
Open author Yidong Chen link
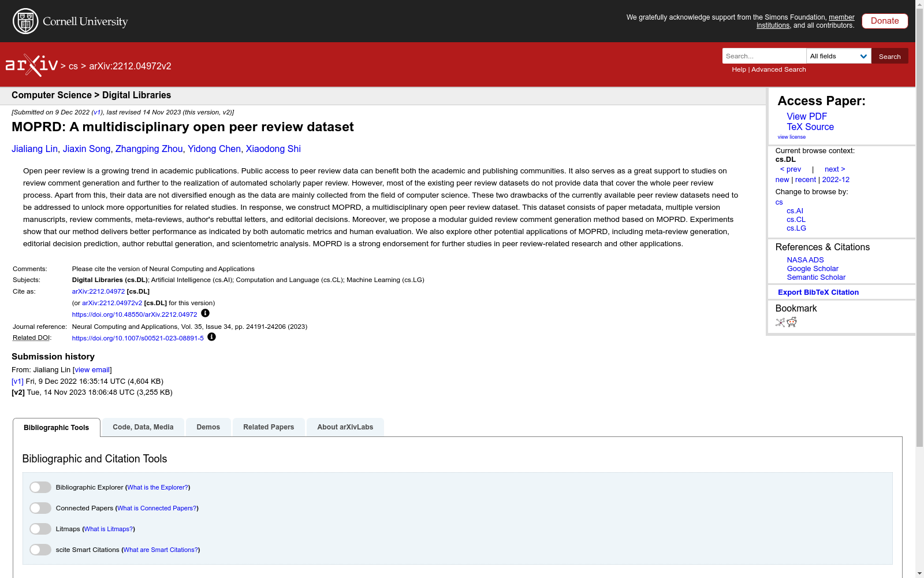pos(214,149)
